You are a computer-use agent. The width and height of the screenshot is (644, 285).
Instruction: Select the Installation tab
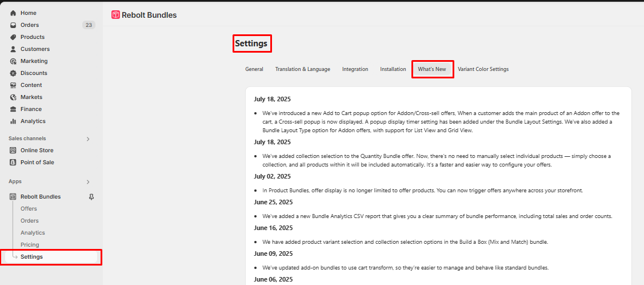[x=393, y=69]
